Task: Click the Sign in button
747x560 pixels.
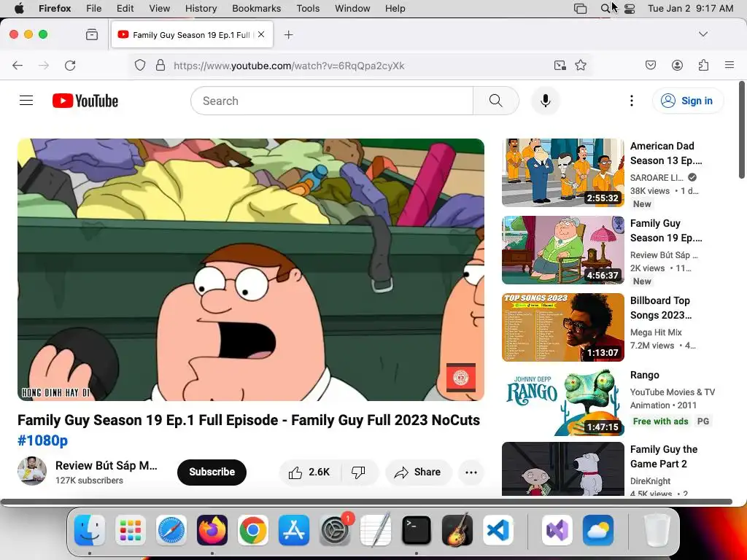Action: pyautogui.click(x=687, y=101)
